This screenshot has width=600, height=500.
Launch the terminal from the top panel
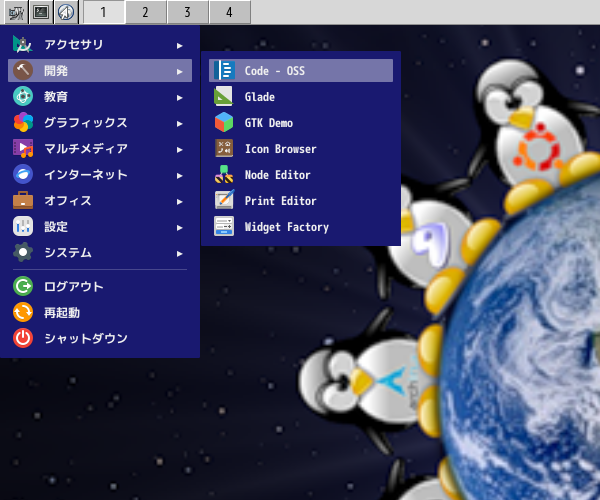[41, 13]
